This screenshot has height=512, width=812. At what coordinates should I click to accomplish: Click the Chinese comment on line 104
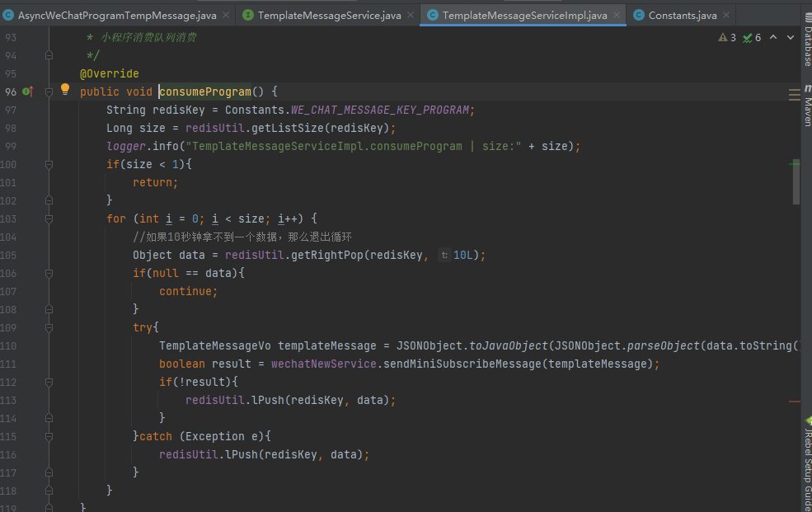[x=242, y=237]
